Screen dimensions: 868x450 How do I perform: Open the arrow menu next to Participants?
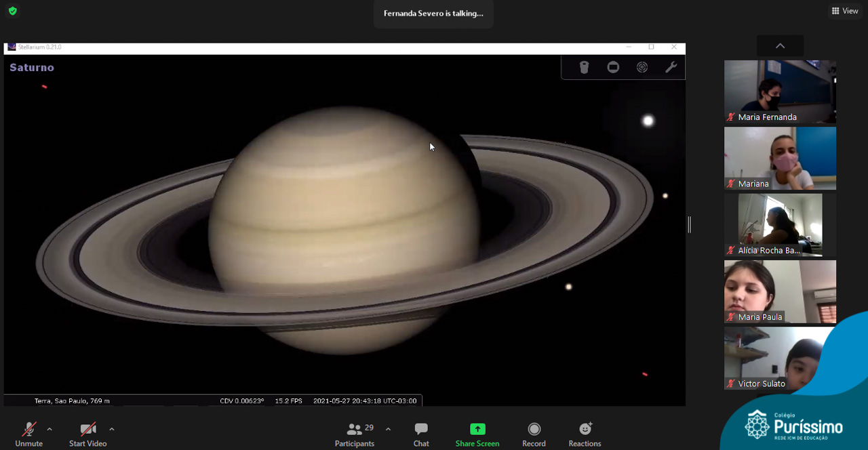pos(388,429)
